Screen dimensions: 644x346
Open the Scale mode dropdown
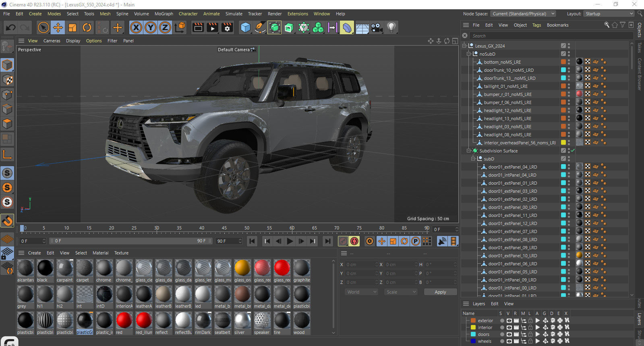tap(401, 292)
